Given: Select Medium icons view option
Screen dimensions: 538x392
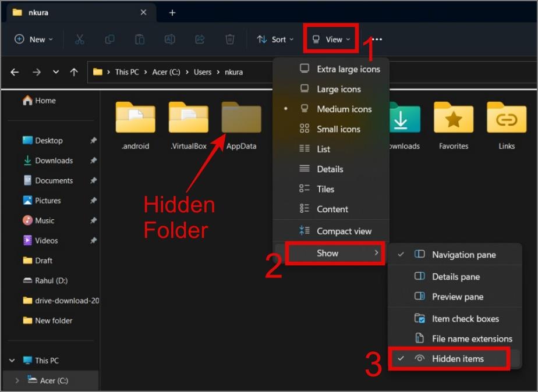Looking at the screenshot, I should coord(331,109).
